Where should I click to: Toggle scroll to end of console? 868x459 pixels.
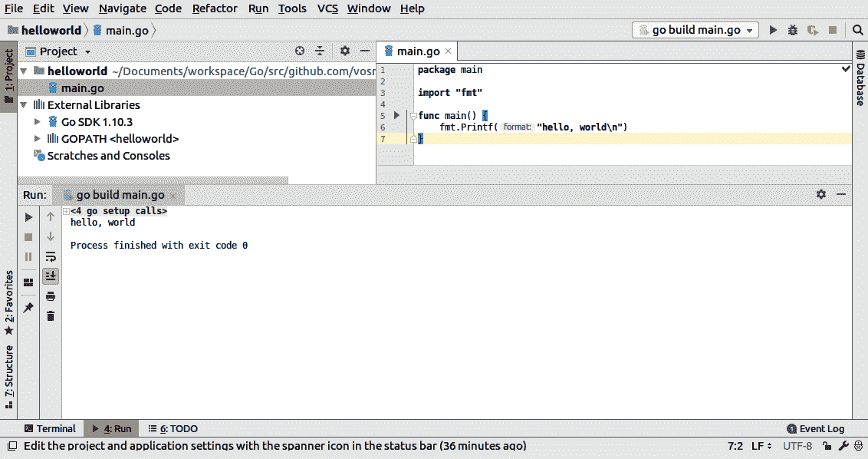[x=51, y=276]
